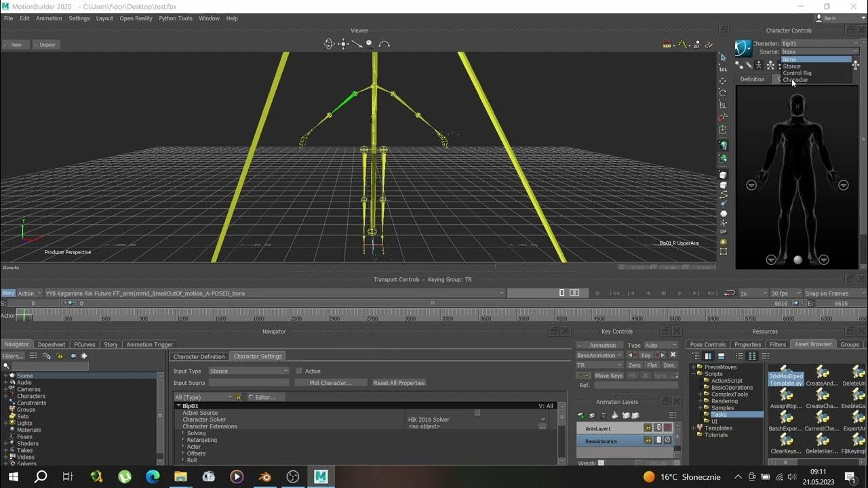The width and height of the screenshot is (868, 488).
Task: Toggle the Move Keys button
Action: coord(608,375)
